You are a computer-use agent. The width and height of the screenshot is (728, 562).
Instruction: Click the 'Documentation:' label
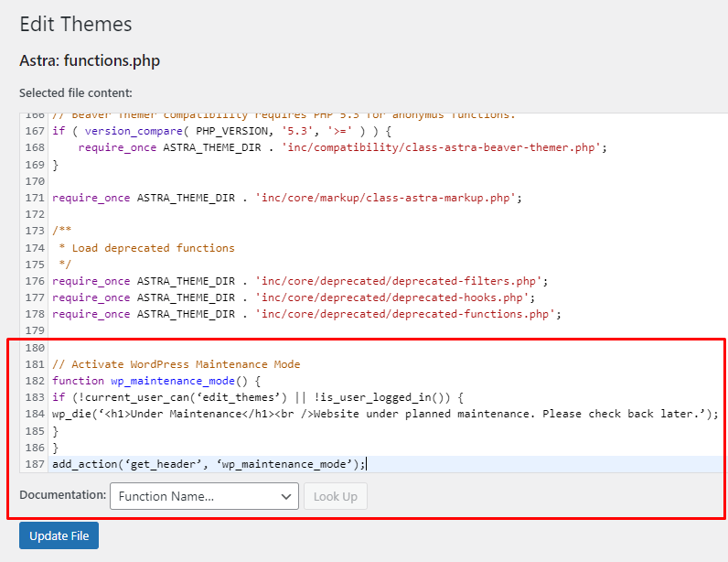63,495
